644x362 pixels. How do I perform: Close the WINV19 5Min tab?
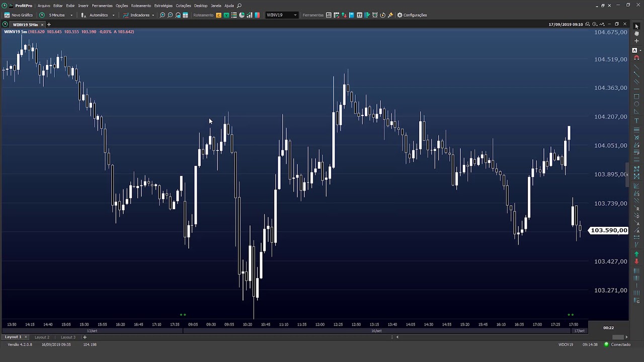click(x=42, y=25)
